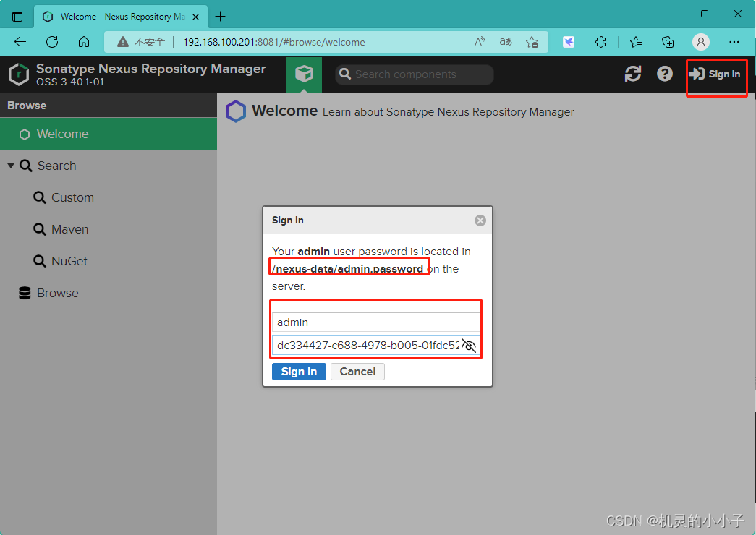Add page to favorites star icon
Screen dimensions: 756x535
[532, 42]
